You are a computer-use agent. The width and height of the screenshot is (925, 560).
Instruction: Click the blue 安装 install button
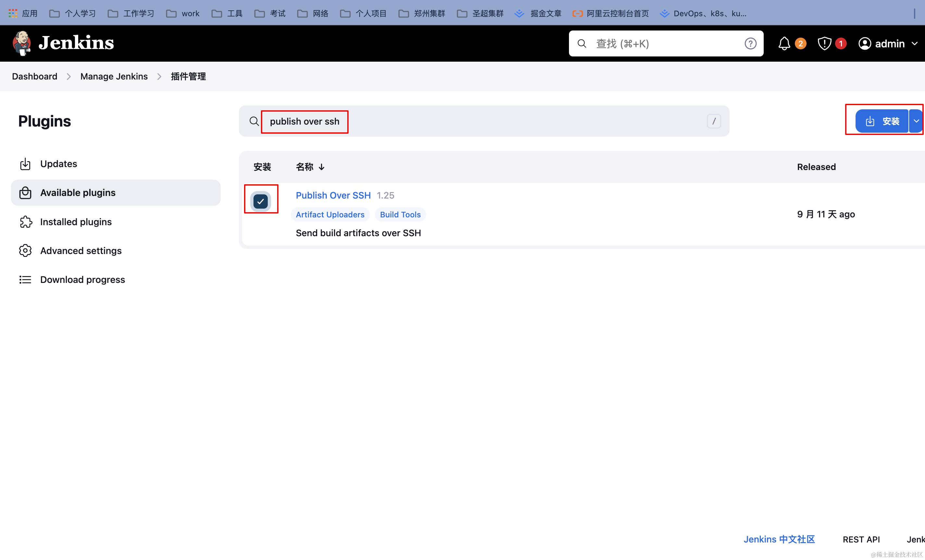[882, 121]
